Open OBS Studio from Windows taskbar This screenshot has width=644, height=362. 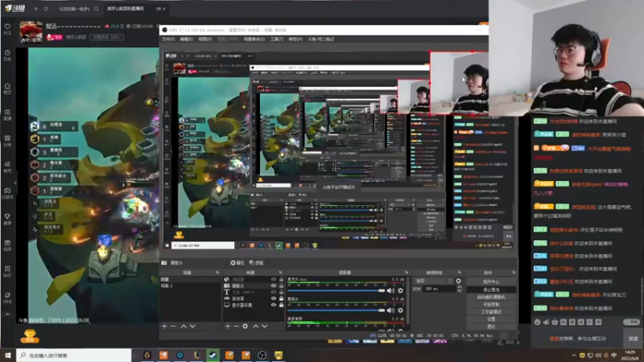click(262, 355)
